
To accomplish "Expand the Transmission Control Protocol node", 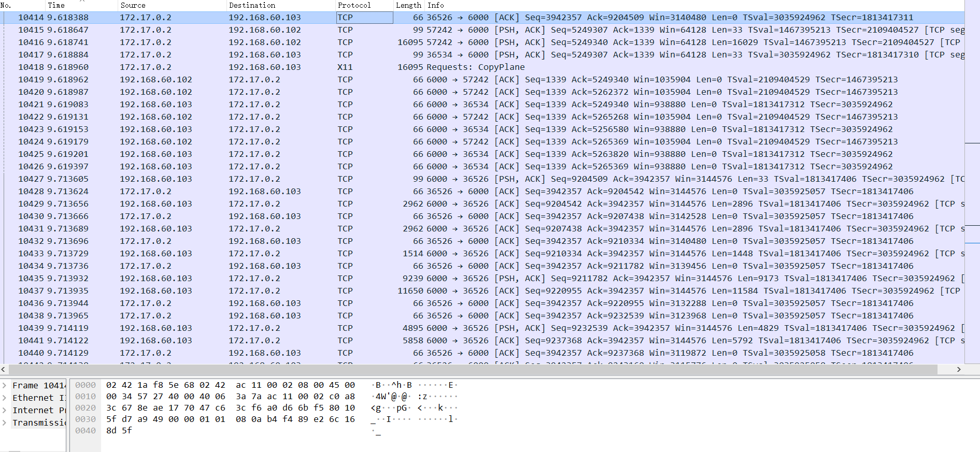I will tap(5, 422).
